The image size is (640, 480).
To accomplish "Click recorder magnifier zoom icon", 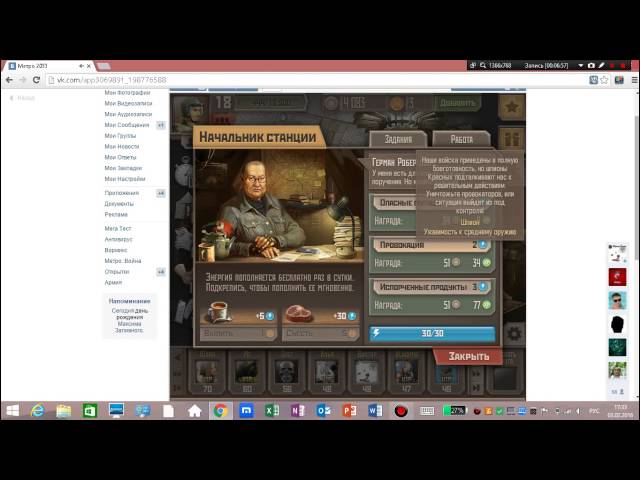I will click(x=483, y=65).
